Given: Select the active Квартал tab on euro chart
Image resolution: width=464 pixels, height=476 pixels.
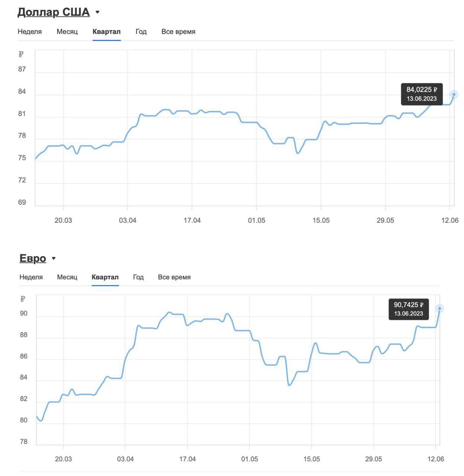Looking at the screenshot, I should pyautogui.click(x=105, y=277).
